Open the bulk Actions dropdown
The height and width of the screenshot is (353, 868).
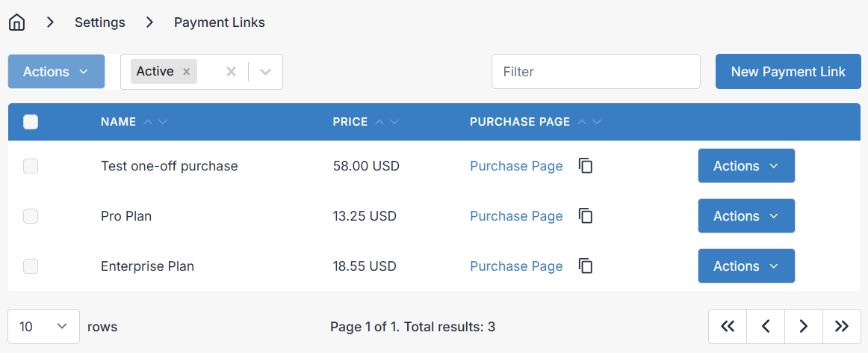point(56,72)
